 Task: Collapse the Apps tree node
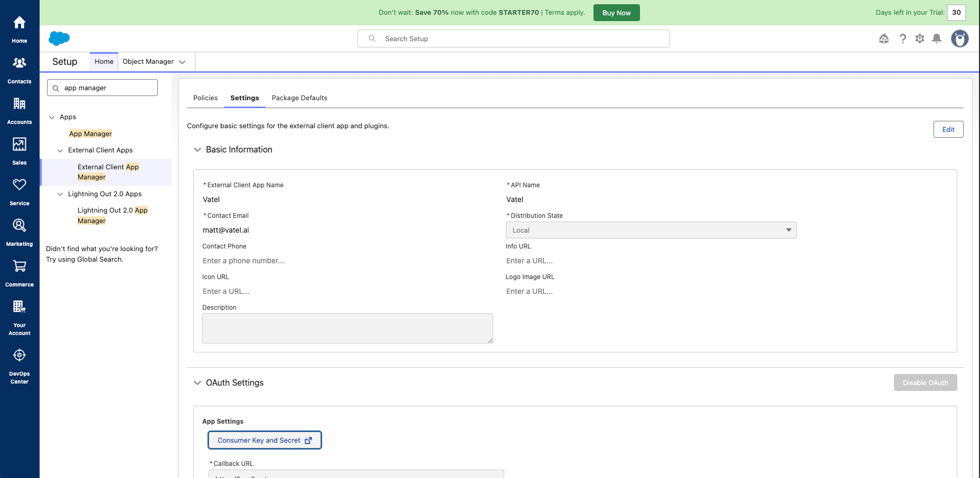pyautogui.click(x=52, y=117)
